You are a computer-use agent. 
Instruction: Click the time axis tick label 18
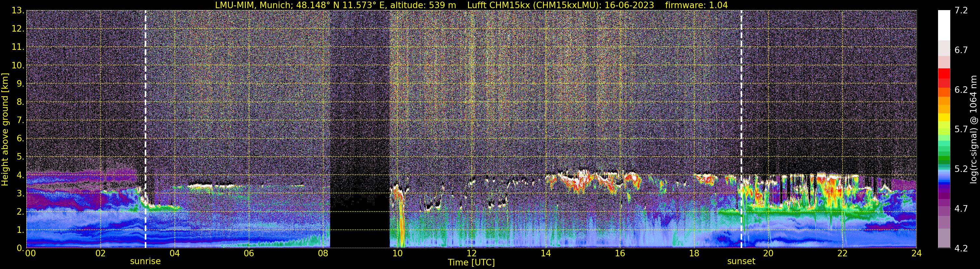tap(694, 254)
